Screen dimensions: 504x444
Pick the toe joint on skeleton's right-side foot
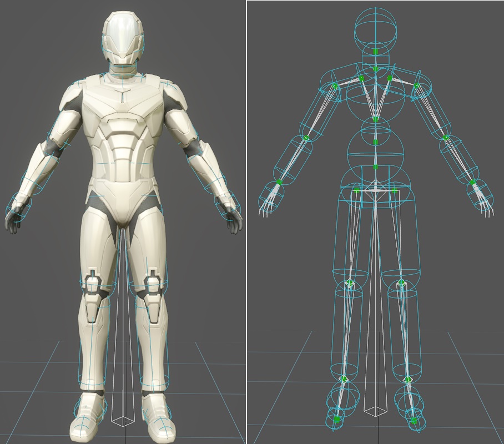tap(414, 421)
